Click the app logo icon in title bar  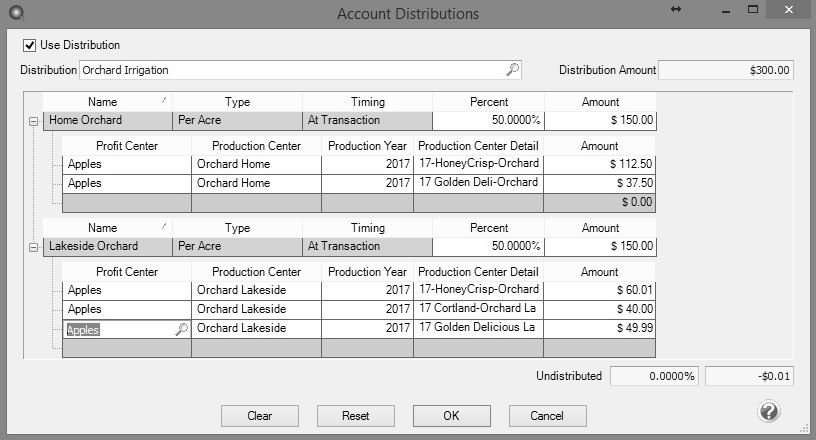click(16, 12)
